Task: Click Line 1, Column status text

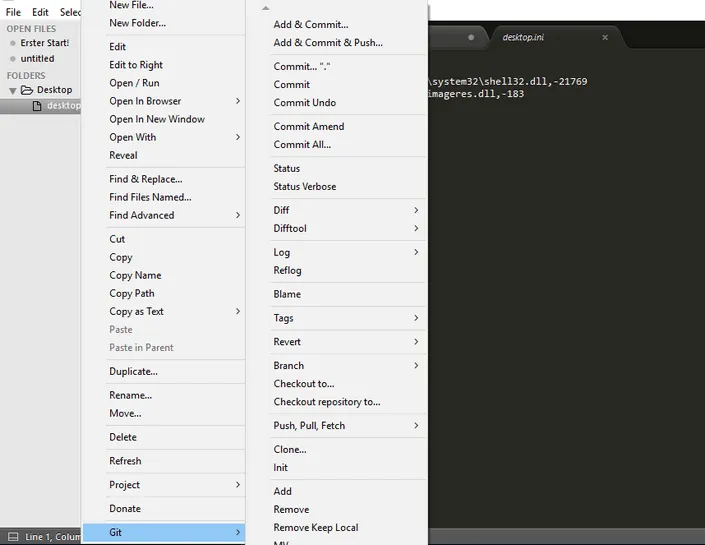Action: pyautogui.click(x=53, y=536)
